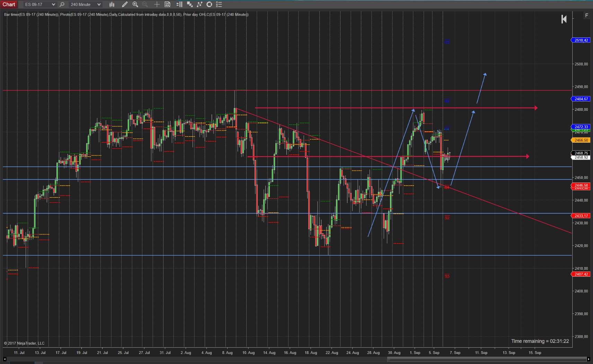Click the blue 2484,67 price marker
The width and height of the screenshot is (593, 364).
pos(581,99)
